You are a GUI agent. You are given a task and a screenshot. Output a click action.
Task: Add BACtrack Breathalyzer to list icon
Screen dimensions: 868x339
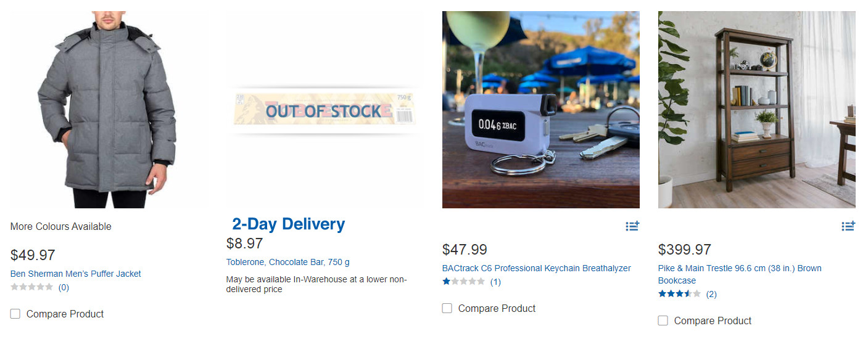[632, 226]
